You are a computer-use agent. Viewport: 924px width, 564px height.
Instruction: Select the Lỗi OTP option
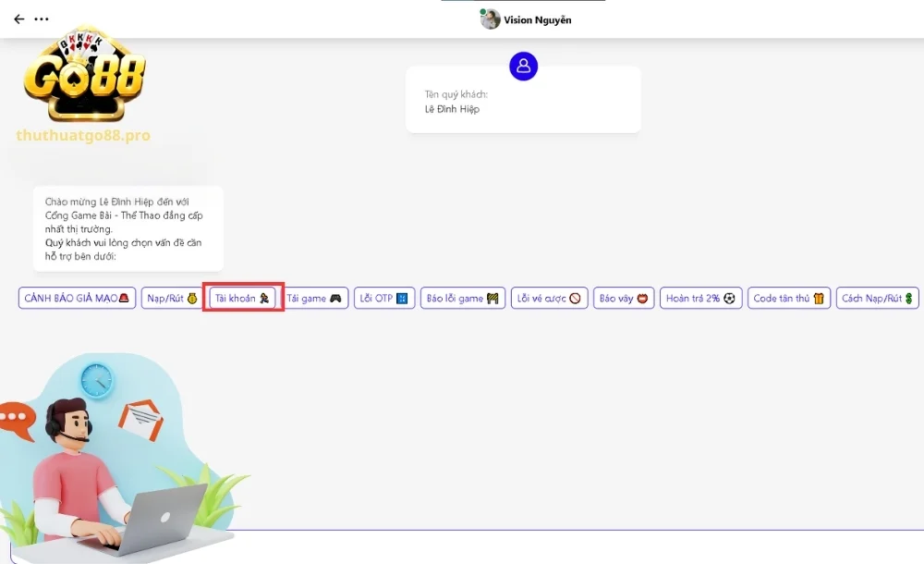coord(383,299)
